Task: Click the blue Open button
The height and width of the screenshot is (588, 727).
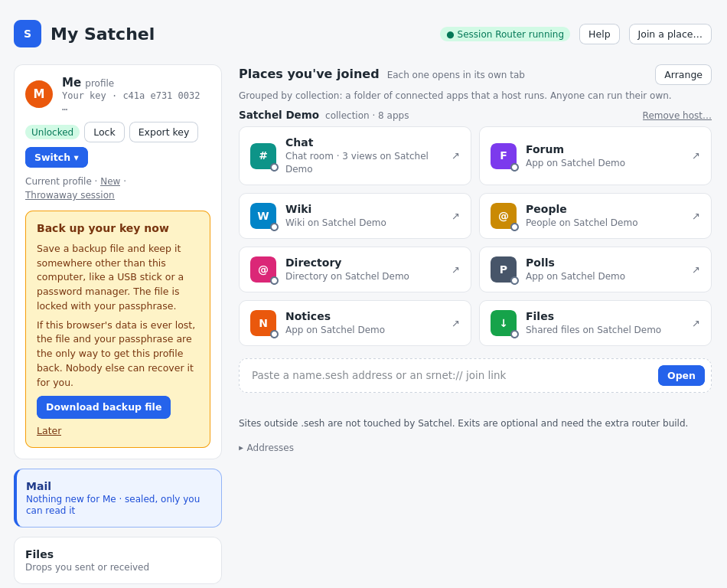Action: (681, 376)
